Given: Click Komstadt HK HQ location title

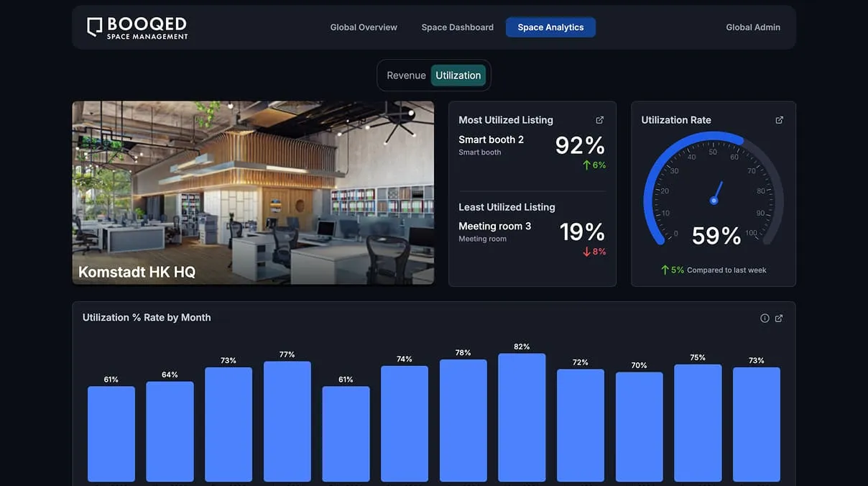Looking at the screenshot, I should pos(137,272).
